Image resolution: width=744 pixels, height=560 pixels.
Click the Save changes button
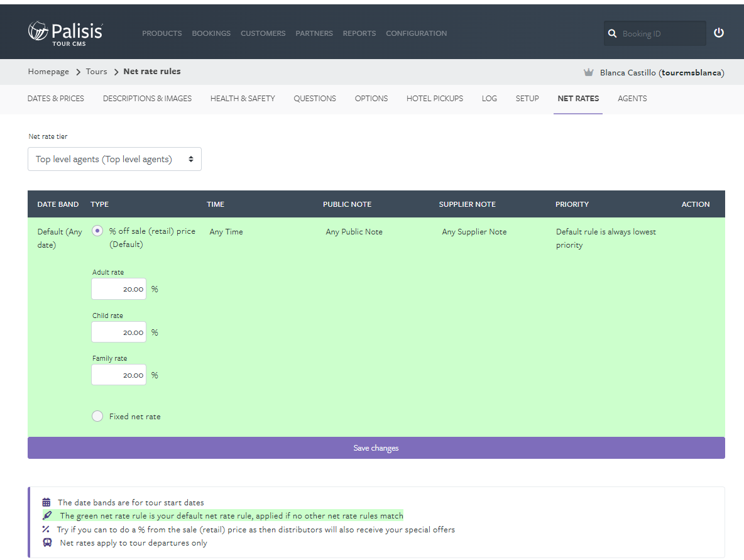[376, 447]
